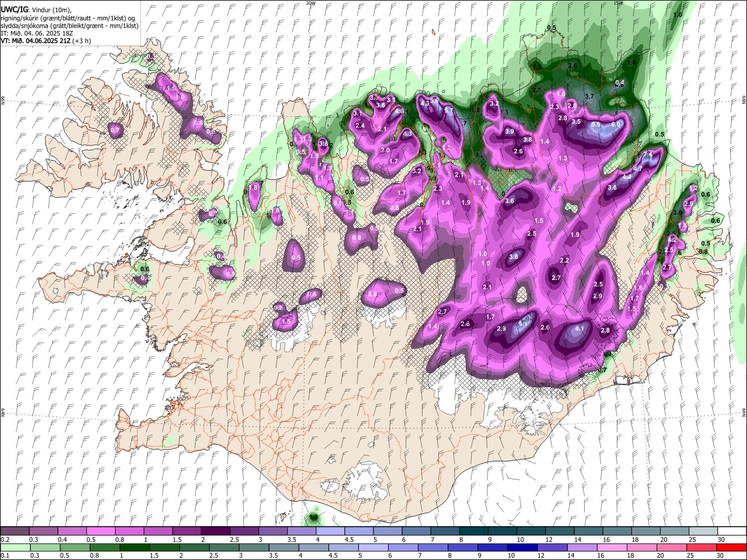Screen dimensions: 747x560
Task: Click the 'VT: Mið. 04.06.2025 21Z (+3 h)' line
Action: click(x=46, y=41)
